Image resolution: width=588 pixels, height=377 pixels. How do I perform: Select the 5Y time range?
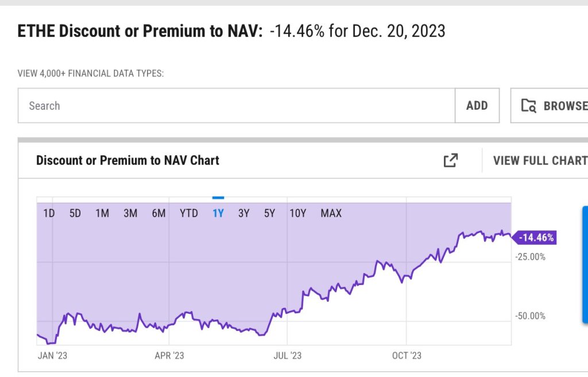(x=270, y=213)
